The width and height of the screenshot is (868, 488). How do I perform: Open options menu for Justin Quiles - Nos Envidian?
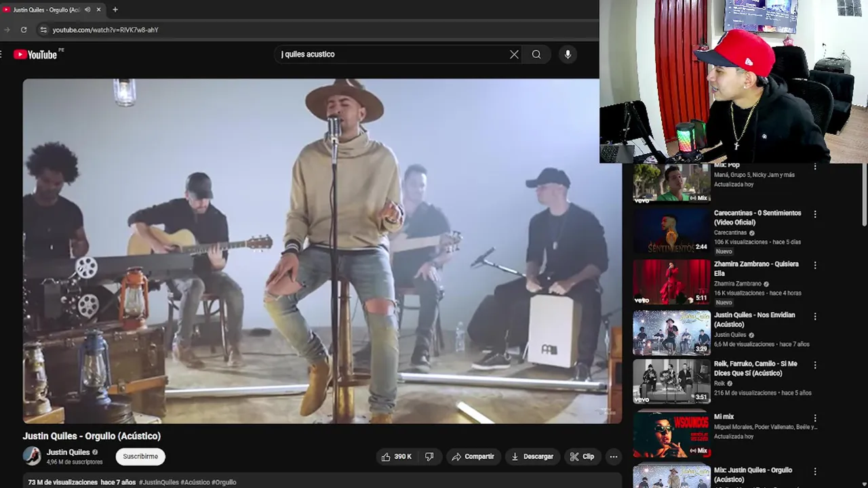[815, 317]
